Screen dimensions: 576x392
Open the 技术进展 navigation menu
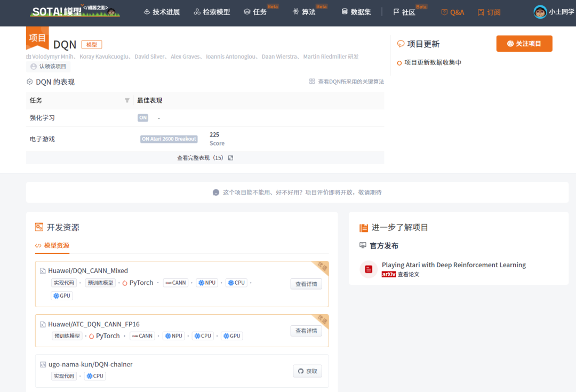tap(162, 12)
